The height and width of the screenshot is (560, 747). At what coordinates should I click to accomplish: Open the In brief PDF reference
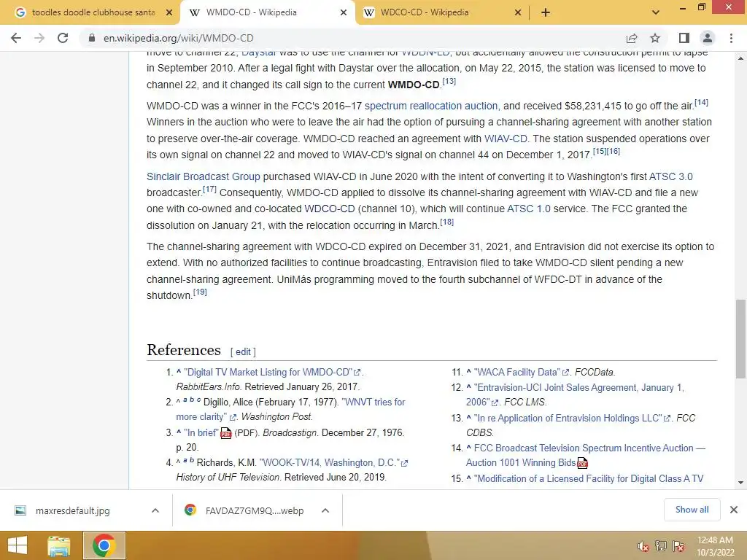coord(201,433)
